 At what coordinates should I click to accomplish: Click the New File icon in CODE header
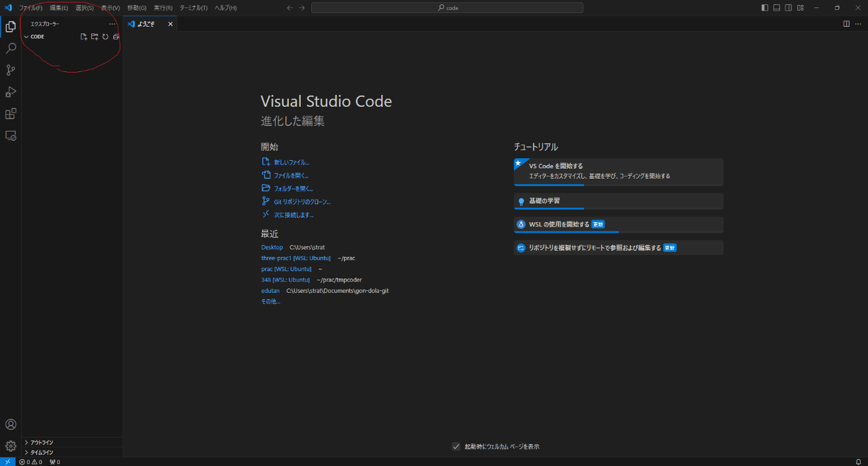point(84,37)
